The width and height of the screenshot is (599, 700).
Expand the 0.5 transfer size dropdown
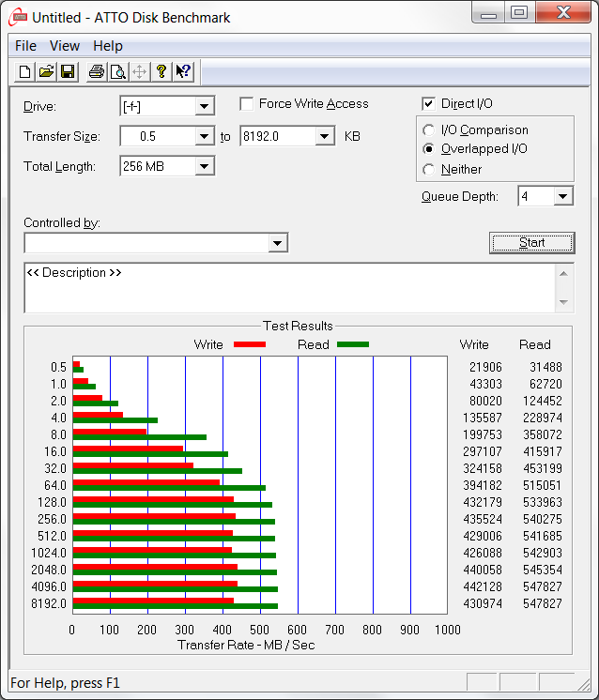(204, 136)
